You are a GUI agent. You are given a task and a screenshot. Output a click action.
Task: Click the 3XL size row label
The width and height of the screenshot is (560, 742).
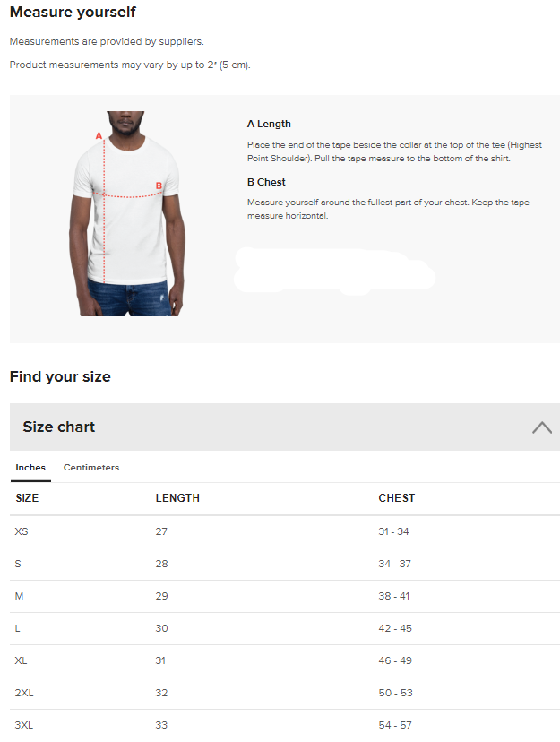coord(24,725)
